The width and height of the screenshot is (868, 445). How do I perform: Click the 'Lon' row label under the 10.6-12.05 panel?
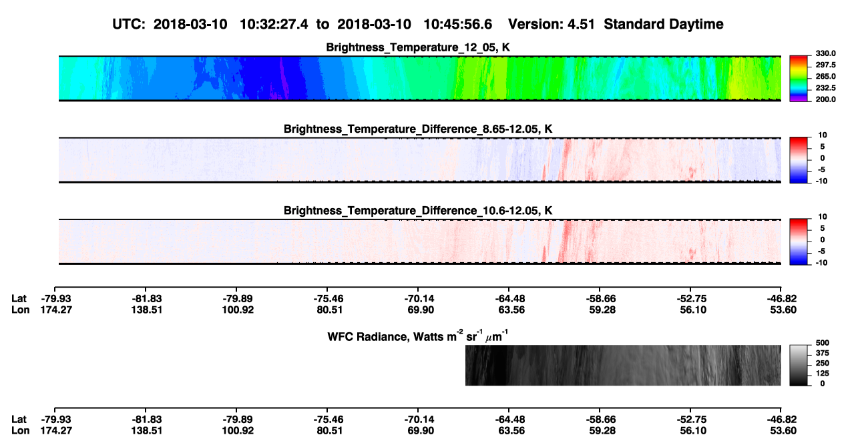coord(20,310)
